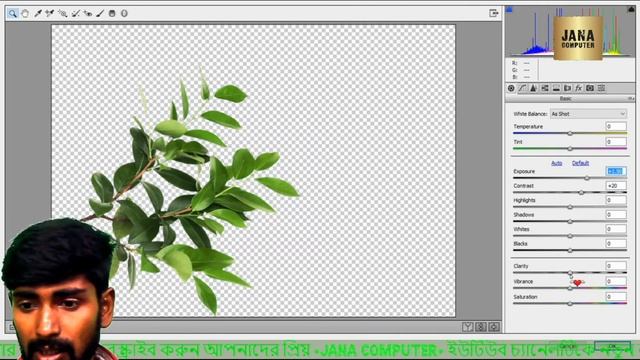Click the Shadows slider handle
This screenshot has width=640, height=360.
click(x=570, y=222)
